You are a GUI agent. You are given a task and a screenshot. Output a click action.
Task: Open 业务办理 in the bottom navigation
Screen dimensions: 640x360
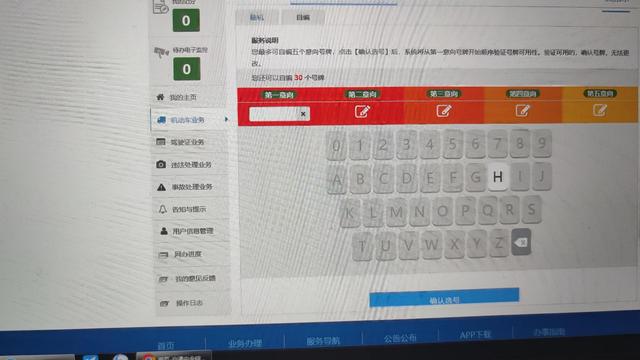(245, 344)
